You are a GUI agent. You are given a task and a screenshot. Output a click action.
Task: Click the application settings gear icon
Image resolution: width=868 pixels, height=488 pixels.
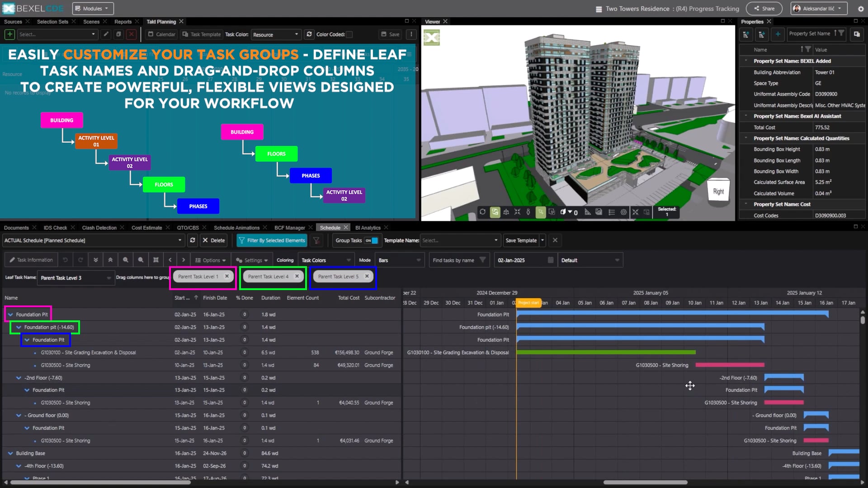861,9
